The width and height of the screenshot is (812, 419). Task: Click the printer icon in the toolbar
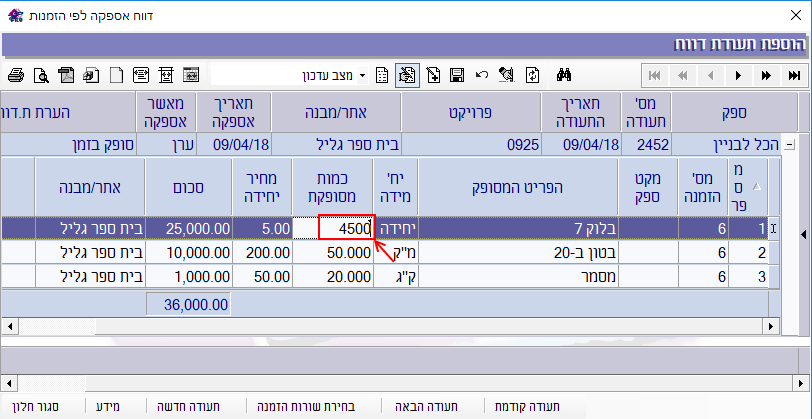tap(15, 75)
